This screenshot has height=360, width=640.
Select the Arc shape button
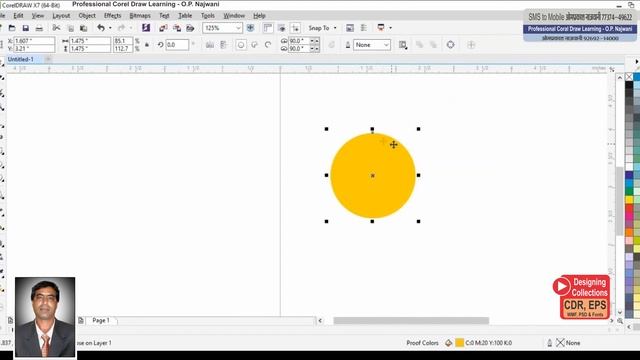point(268,44)
